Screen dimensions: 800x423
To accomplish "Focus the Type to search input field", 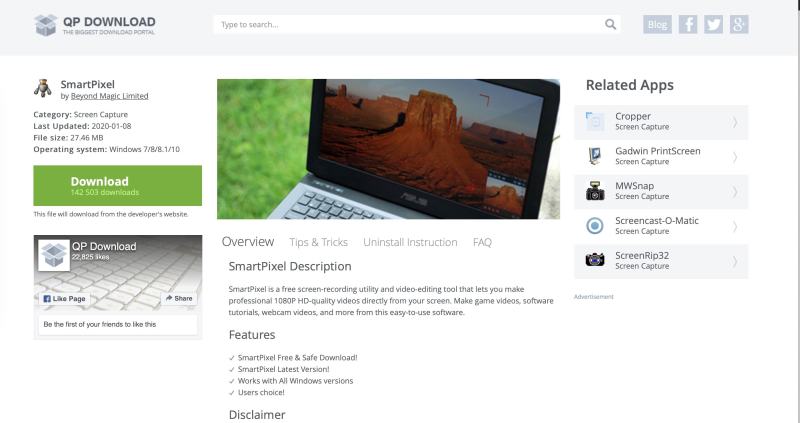I will click(408, 24).
